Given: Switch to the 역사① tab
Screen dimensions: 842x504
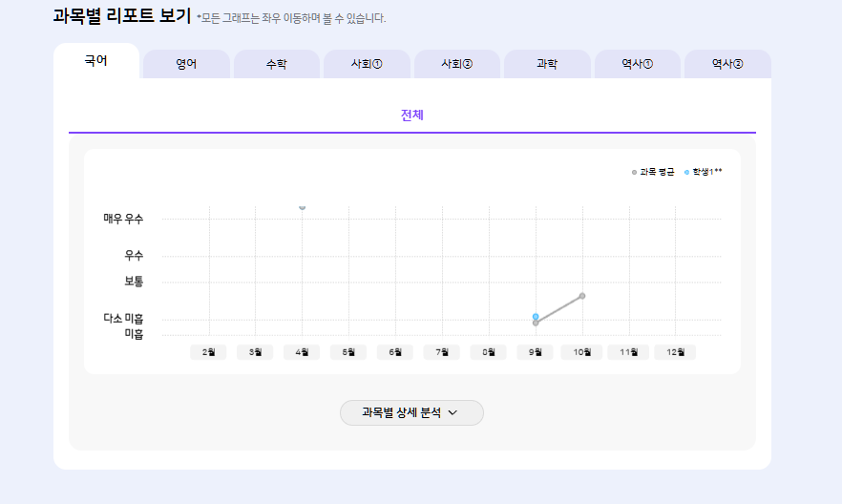Looking at the screenshot, I should 637,65.
